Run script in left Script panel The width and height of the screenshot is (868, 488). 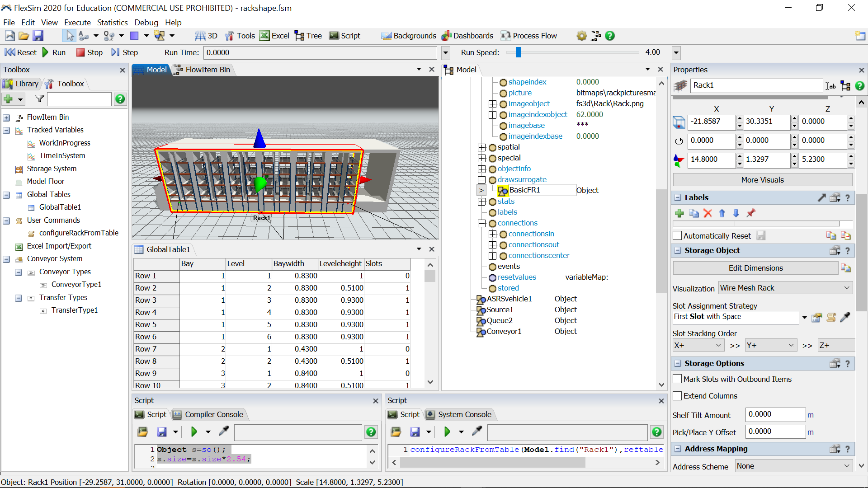click(x=194, y=432)
